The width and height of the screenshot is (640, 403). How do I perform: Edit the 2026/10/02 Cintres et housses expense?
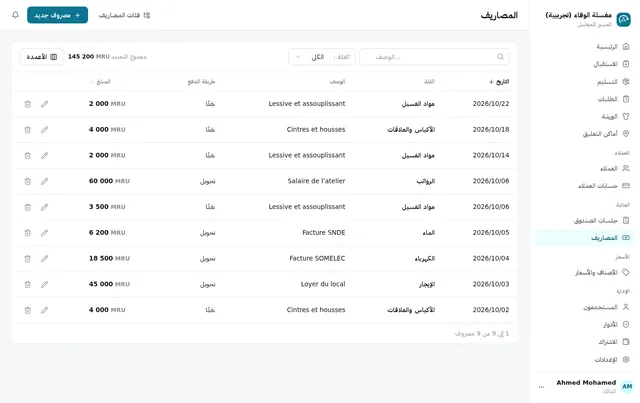coord(44,310)
